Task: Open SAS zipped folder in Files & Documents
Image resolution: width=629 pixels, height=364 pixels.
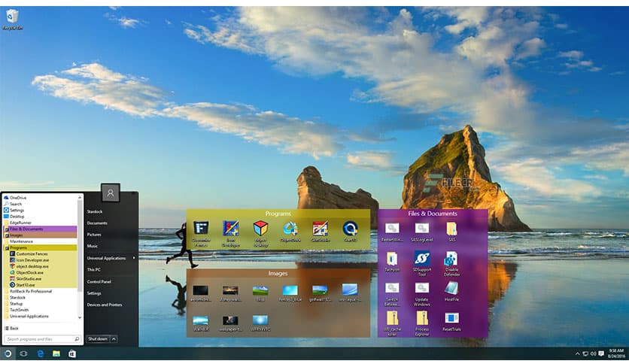Action: pyautogui.click(x=451, y=229)
